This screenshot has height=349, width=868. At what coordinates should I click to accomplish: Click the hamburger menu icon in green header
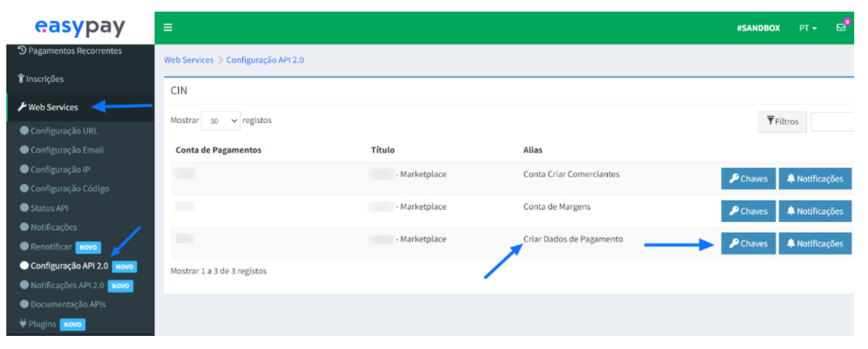click(168, 28)
